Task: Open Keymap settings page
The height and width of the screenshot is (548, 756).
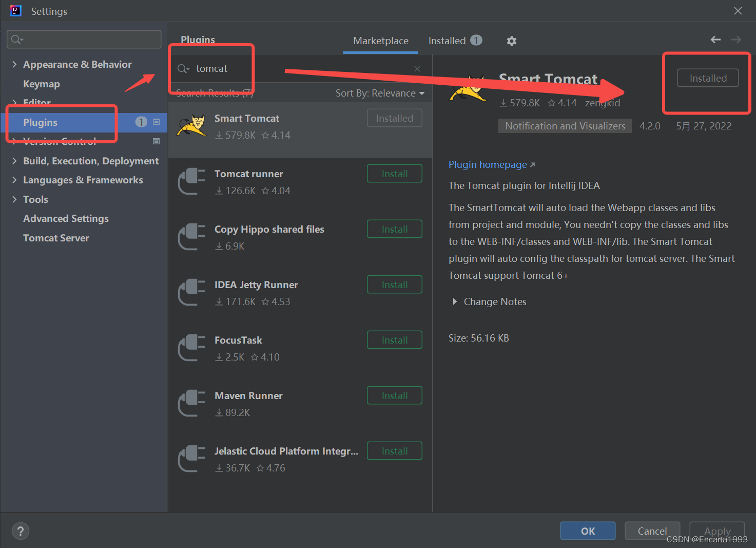Action: 42,84
